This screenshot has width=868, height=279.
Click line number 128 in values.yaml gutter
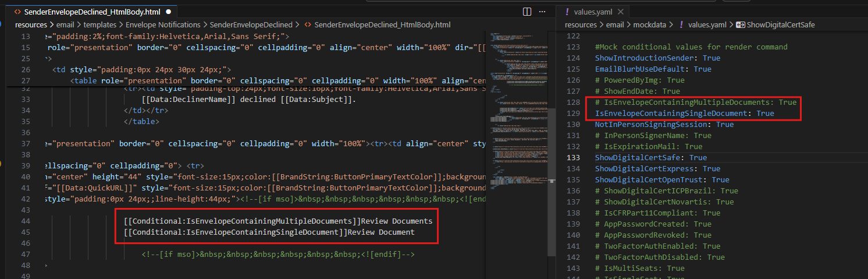(573, 102)
